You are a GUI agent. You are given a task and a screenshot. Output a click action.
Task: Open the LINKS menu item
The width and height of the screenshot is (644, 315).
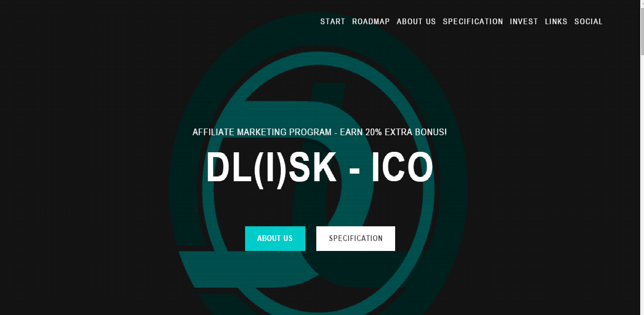556,21
